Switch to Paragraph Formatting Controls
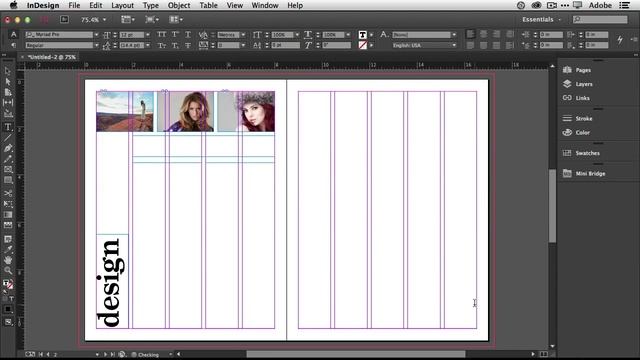The width and height of the screenshot is (640, 360). click(13, 45)
